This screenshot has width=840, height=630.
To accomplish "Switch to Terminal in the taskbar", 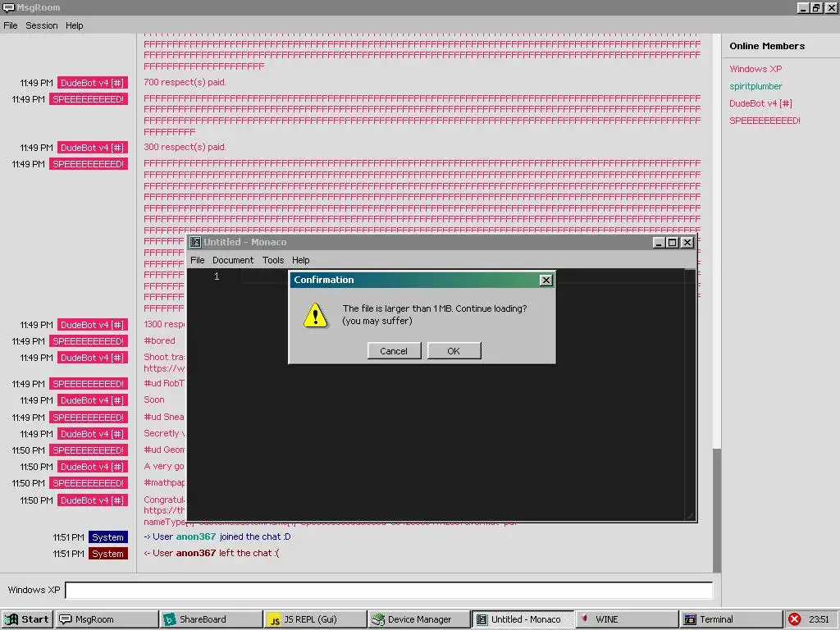I will click(731, 619).
